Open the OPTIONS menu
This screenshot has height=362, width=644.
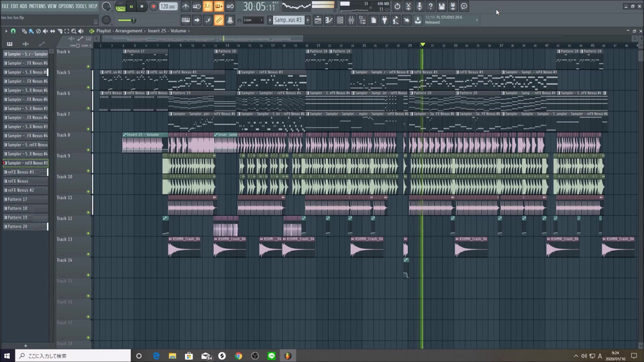coord(66,6)
